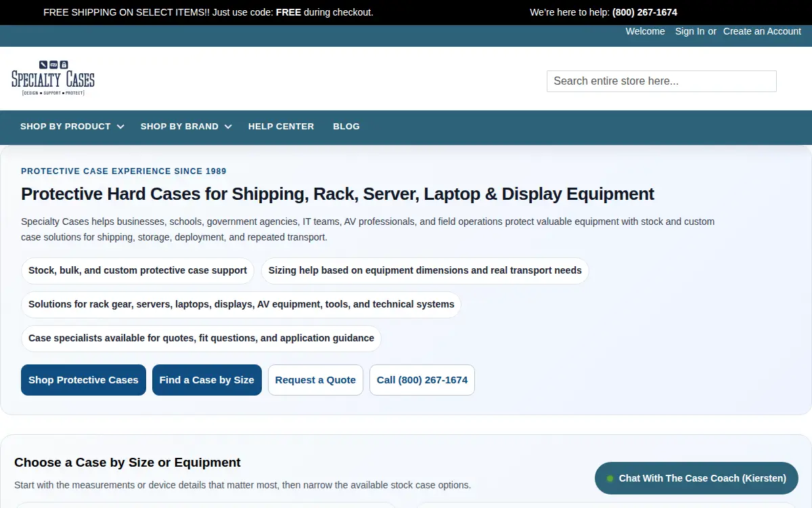
Task: Click the 'Protective Hard Cases' main heading
Action: click(x=338, y=194)
